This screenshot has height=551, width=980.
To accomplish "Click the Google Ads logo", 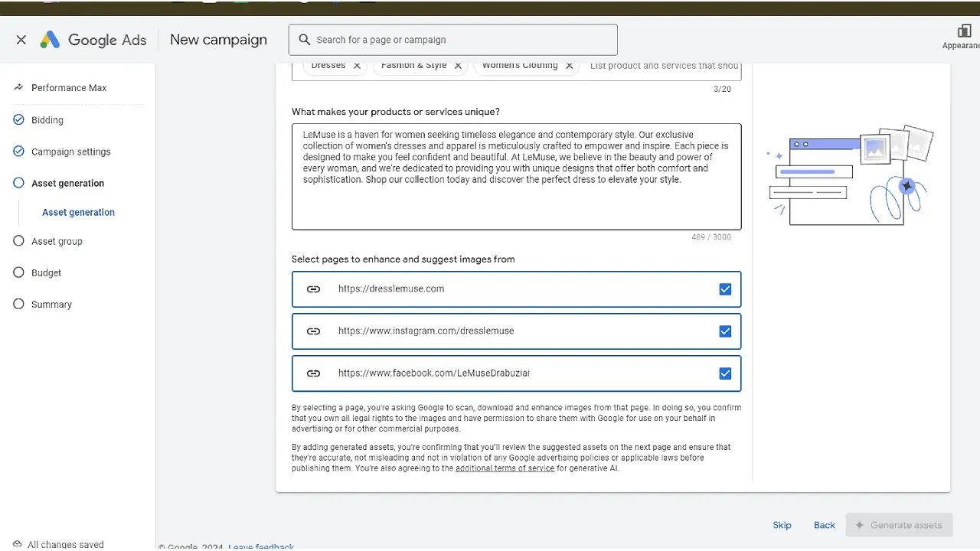I will (x=50, y=40).
